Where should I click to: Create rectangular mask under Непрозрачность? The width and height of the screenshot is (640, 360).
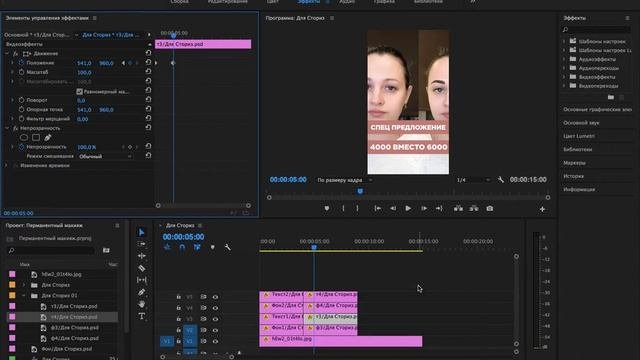pyautogui.click(x=36, y=138)
